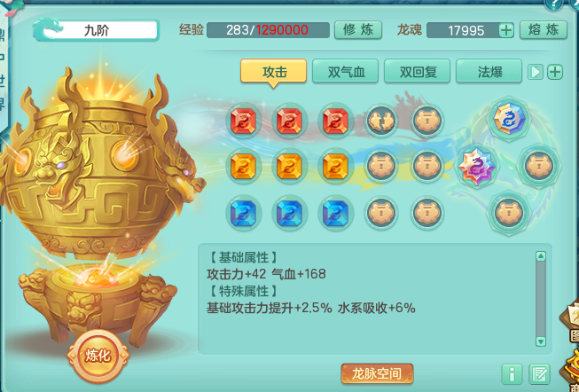Image resolution: width=579 pixels, height=392 pixels.
Task: Select the broken-piece slot in the red row
Action: tap(381, 121)
